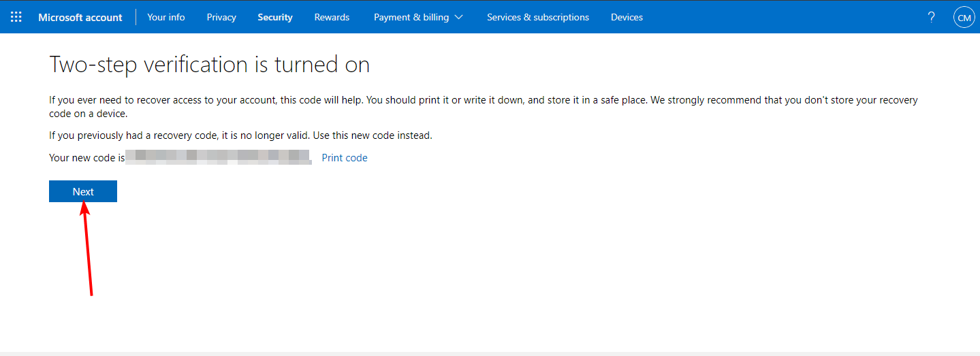This screenshot has height=356, width=980.
Task: Click the 'Your new code is' text
Action: click(x=87, y=157)
